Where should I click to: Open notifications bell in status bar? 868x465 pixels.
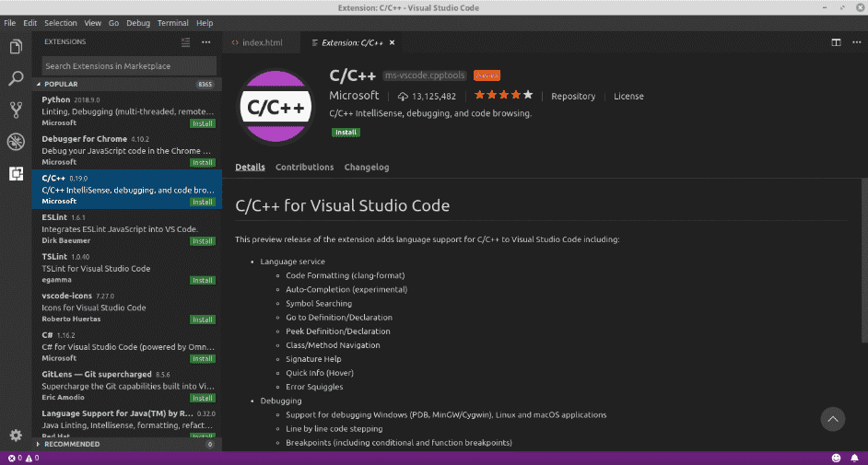click(x=853, y=458)
